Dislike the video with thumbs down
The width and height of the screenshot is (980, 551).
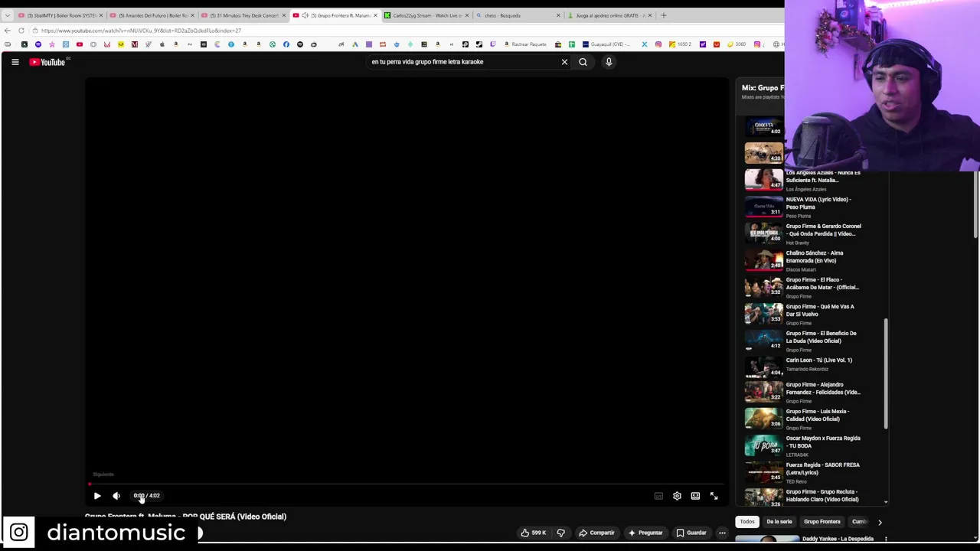click(560, 533)
